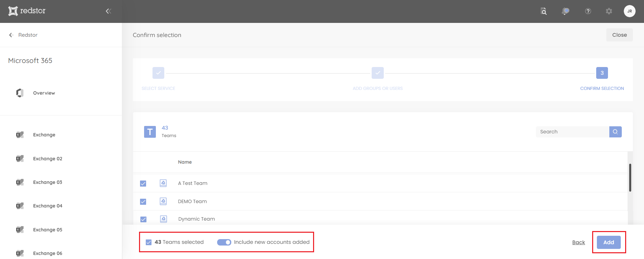The height and width of the screenshot is (259, 644).
Task: Click the Teams T icon
Action: [150, 132]
